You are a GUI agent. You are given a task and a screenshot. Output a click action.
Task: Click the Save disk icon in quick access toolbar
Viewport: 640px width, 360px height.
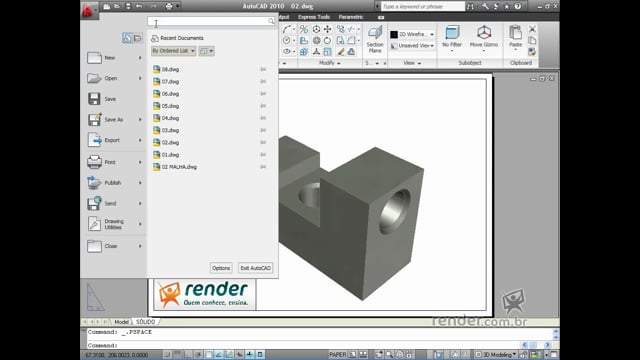pos(128,7)
